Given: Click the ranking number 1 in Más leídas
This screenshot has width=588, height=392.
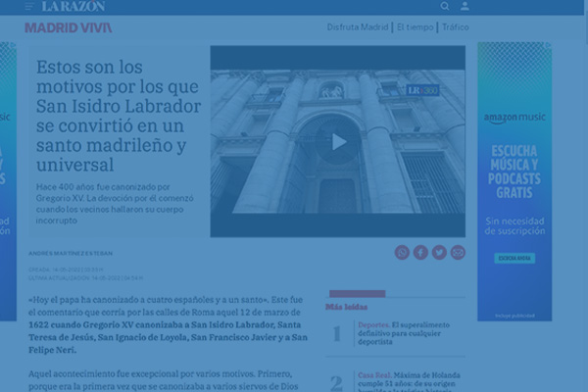Looking at the screenshot, I should click(x=337, y=333).
